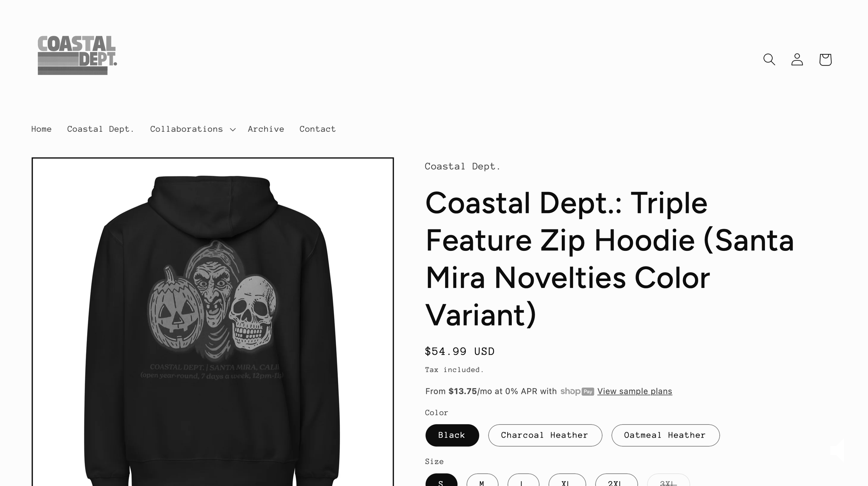Open Coastal Dept. navigation link
This screenshot has width=868, height=486.
[x=101, y=129]
